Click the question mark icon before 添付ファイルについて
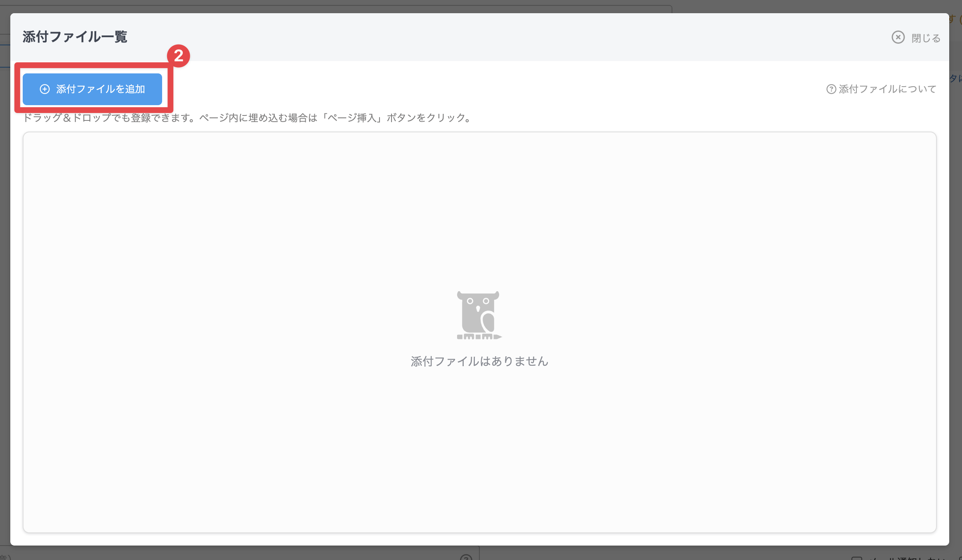Screen dimensions: 962x560 click(832, 89)
